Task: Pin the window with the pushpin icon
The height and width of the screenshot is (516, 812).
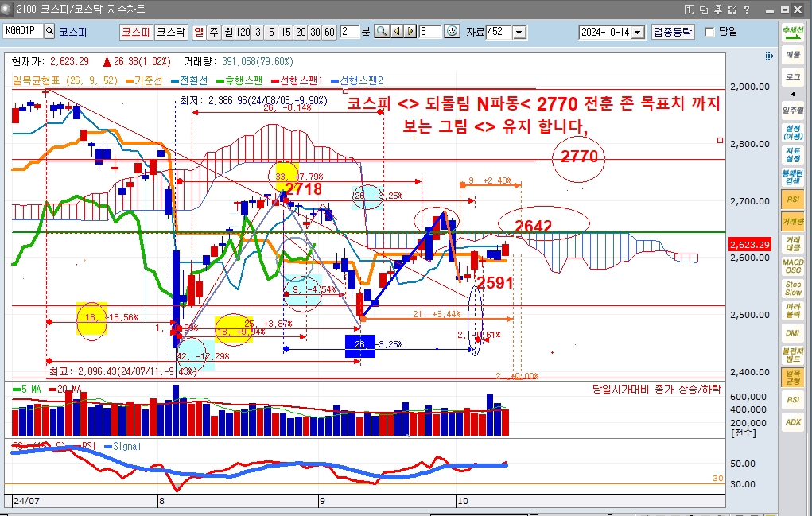Action: (718, 10)
